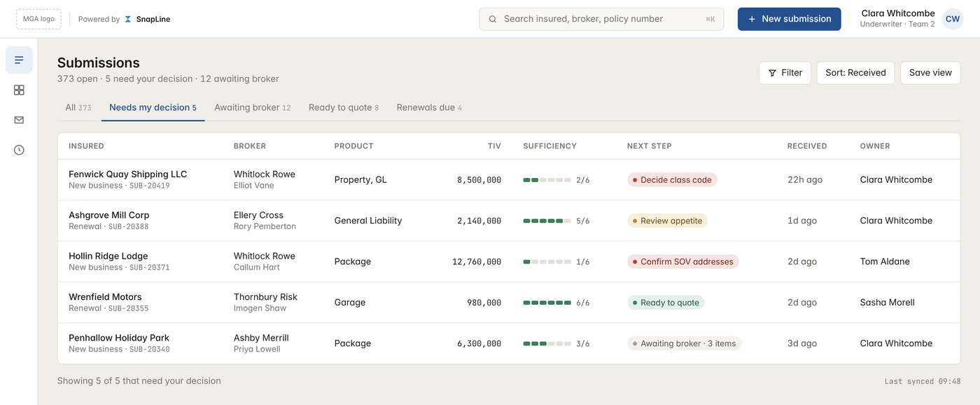
Task: Click owner Tom Aldane
Action: click(x=885, y=261)
